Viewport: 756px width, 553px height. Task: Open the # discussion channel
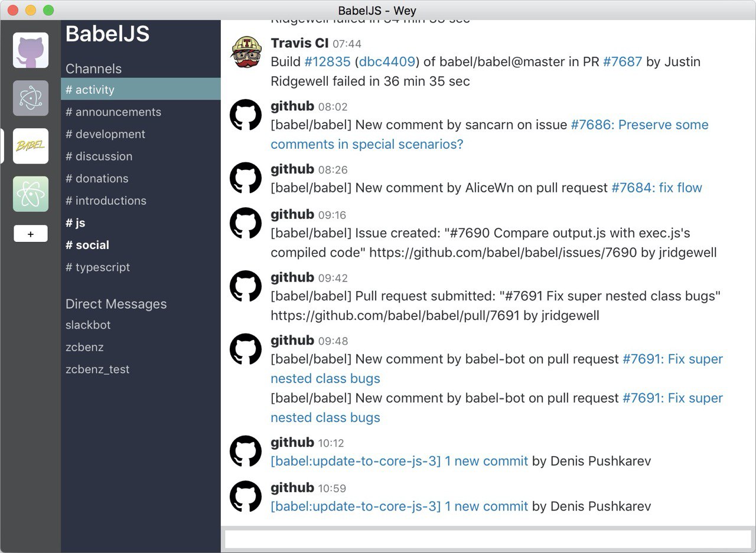point(141,156)
